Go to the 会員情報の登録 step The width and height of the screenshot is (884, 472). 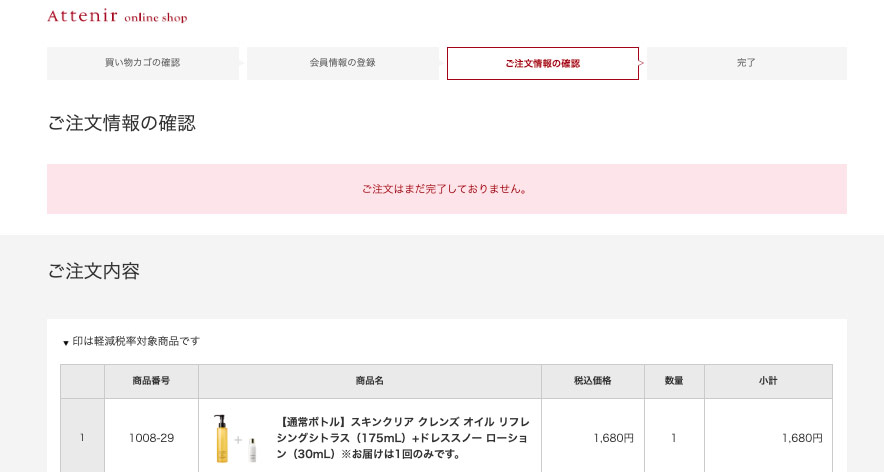[343, 63]
